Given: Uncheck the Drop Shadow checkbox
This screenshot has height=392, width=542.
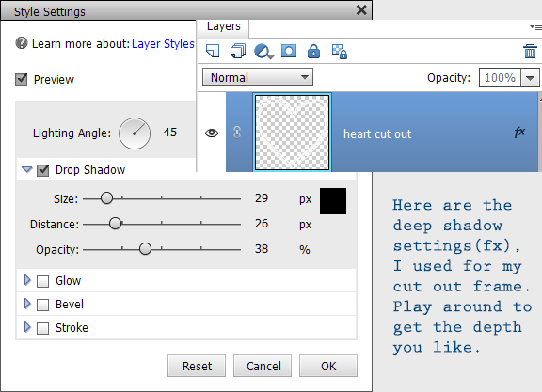Looking at the screenshot, I should (x=43, y=170).
